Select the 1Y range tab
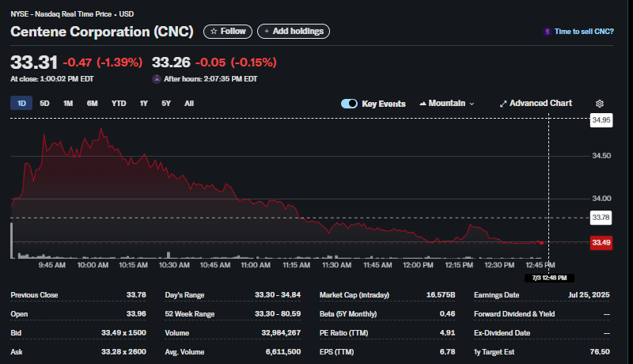633x364 pixels. [144, 104]
